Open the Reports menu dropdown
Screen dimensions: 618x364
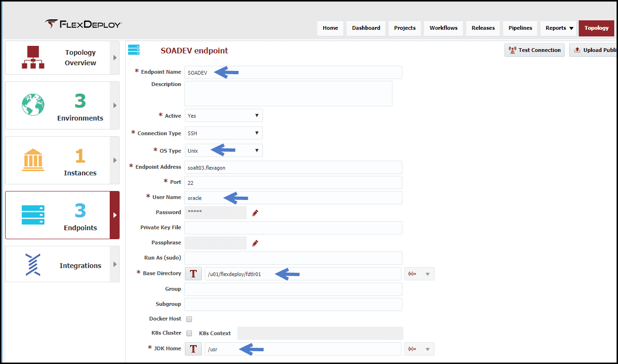tap(558, 28)
